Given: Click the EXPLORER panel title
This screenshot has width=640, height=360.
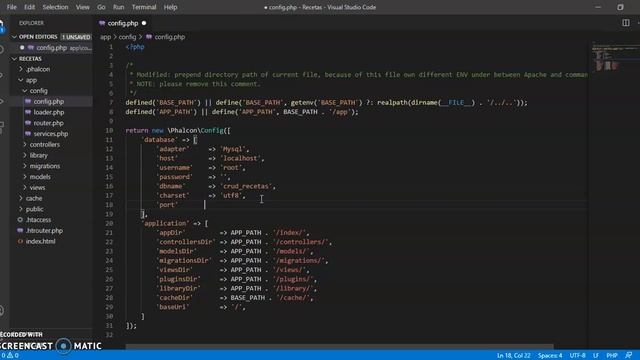Looking at the screenshot, I should [31, 23].
